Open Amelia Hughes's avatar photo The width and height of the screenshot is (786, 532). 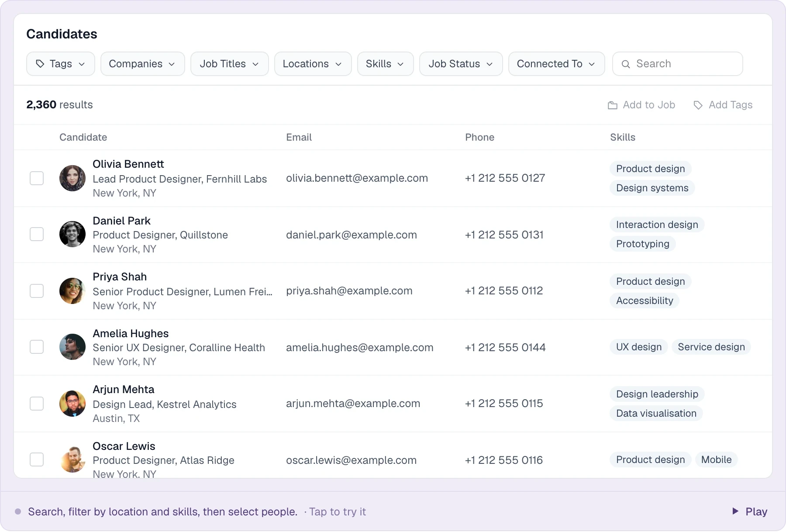[x=72, y=347]
